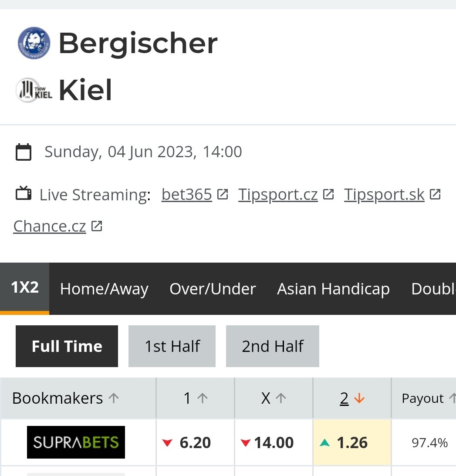
Task: Switch to 1st Half odds
Action: click(172, 346)
